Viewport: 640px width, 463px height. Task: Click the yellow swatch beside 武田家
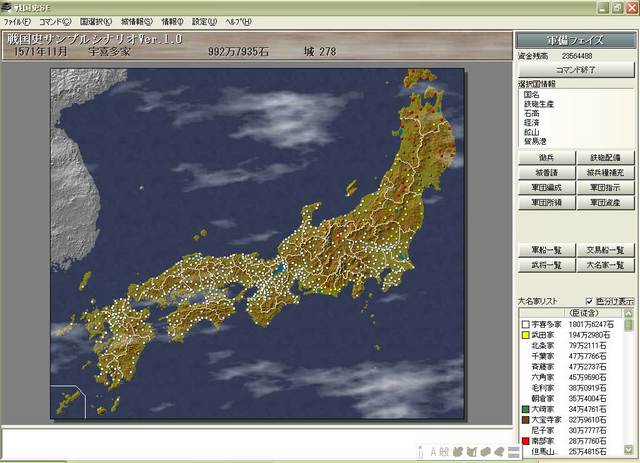526,335
